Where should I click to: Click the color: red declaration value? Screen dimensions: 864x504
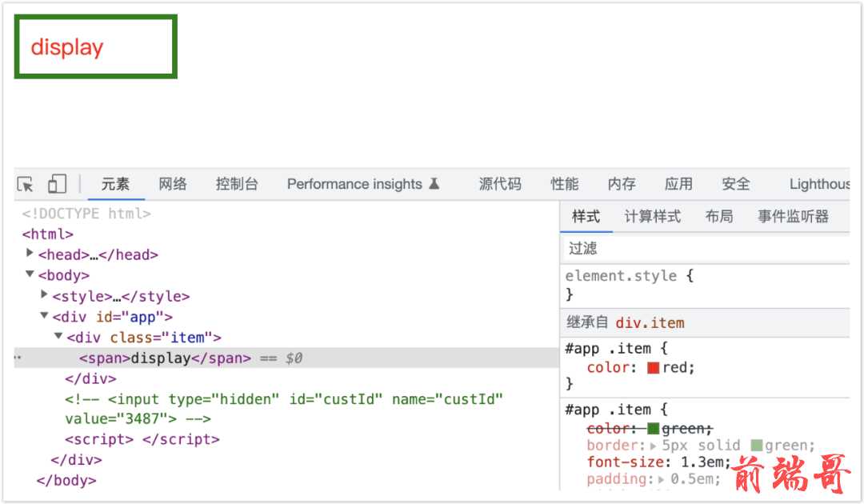[x=678, y=367]
